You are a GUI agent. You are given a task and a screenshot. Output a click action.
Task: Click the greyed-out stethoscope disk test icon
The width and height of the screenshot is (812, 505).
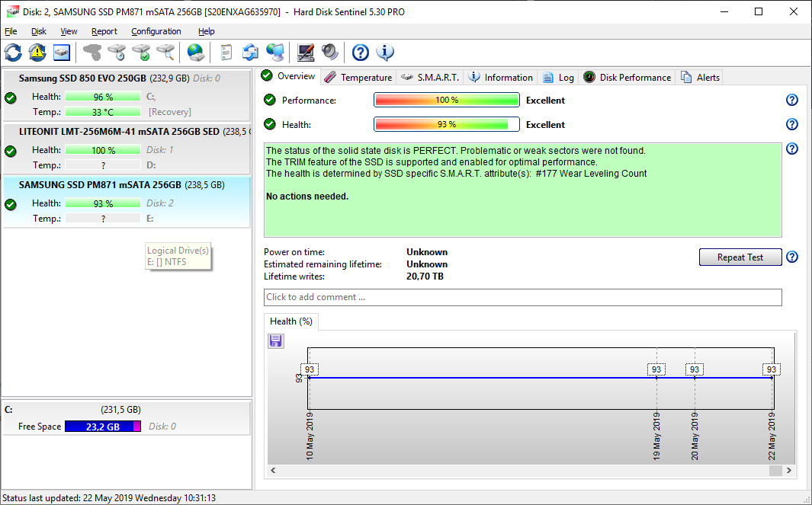pyautogui.click(x=93, y=53)
